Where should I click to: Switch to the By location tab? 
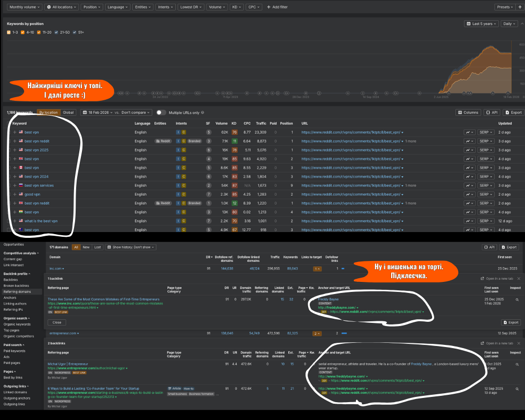click(48, 112)
